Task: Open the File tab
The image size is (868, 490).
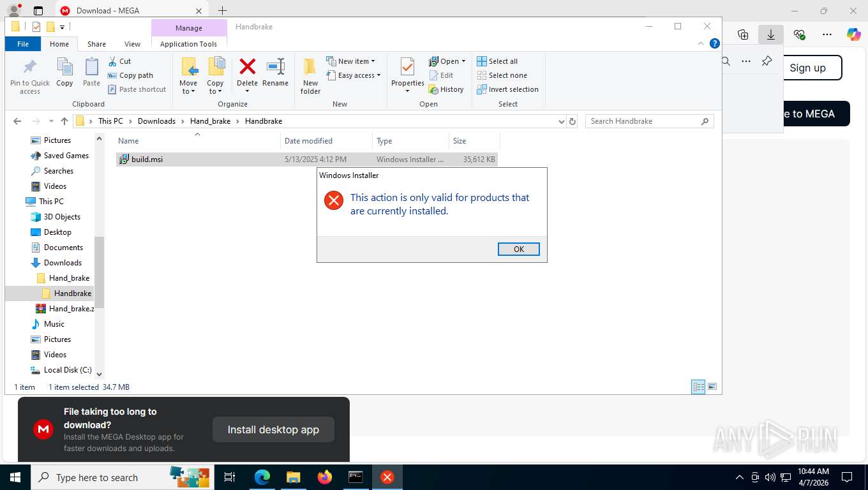Action: pos(23,44)
